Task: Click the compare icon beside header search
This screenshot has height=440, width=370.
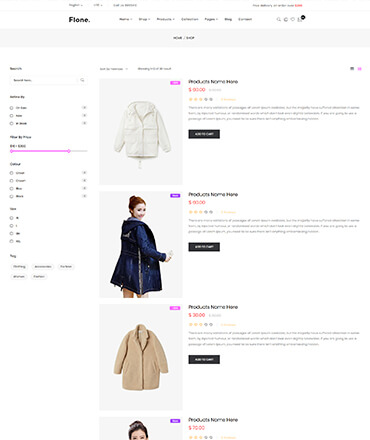Action: point(286,19)
